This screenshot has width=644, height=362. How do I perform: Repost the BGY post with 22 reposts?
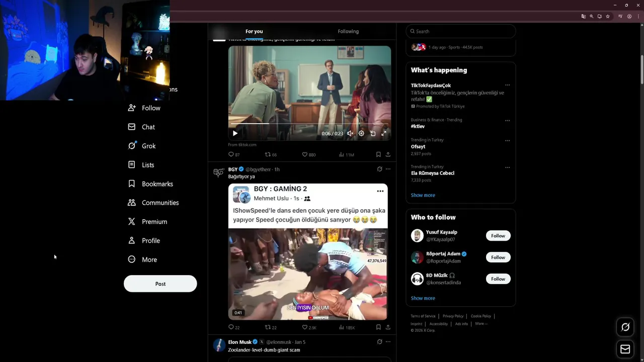[271, 327]
